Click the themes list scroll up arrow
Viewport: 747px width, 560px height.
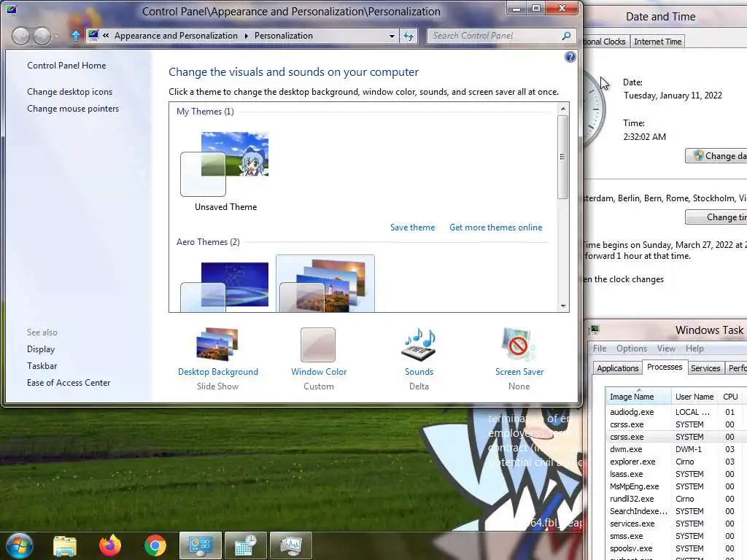coord(563,109)
